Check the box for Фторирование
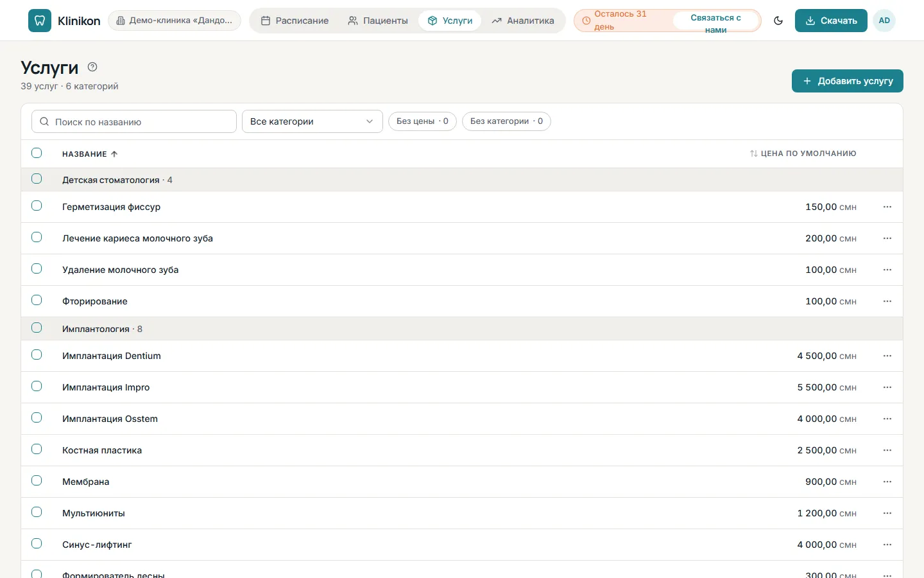Image resolution: width=924 pixels, height=578 pixels. [x=37, y=300]
